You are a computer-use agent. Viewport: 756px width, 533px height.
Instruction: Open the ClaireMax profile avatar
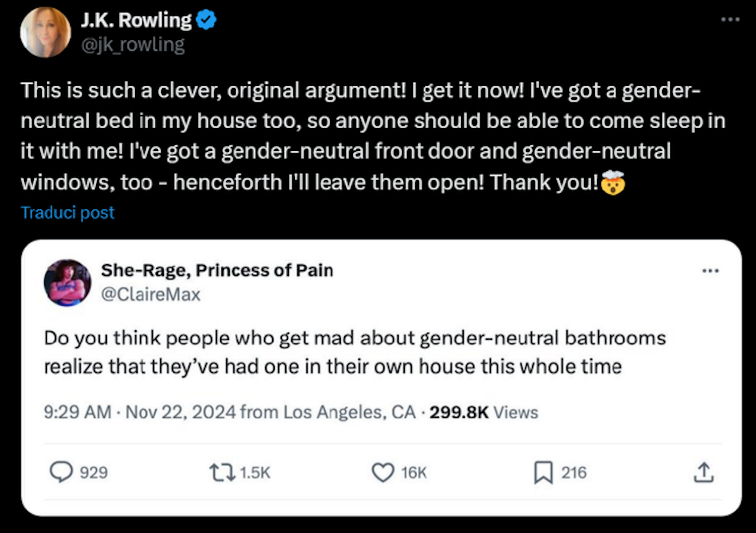(68, 282)
